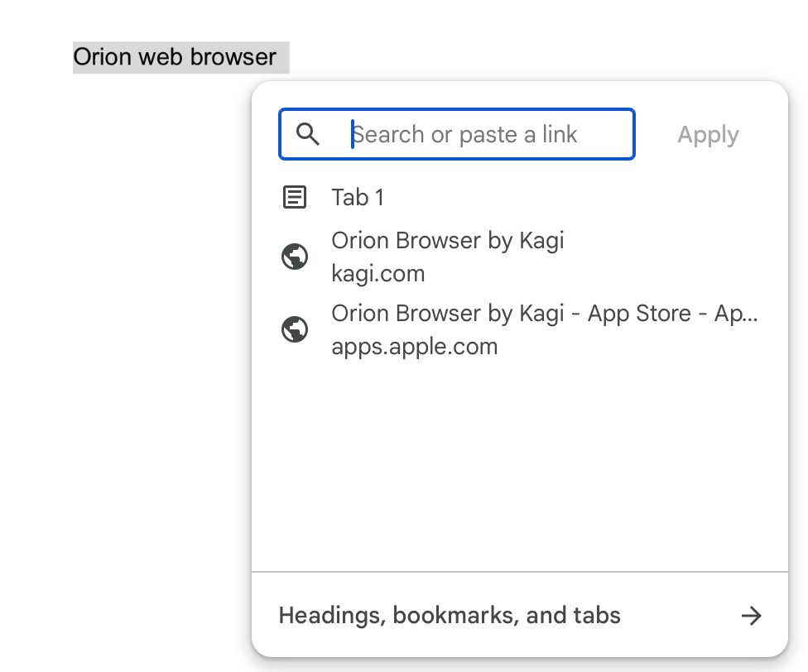Click the highlighted 'Orion web browser' text
The height and width of the screenshot is (672, 808).
coord(175,57)
